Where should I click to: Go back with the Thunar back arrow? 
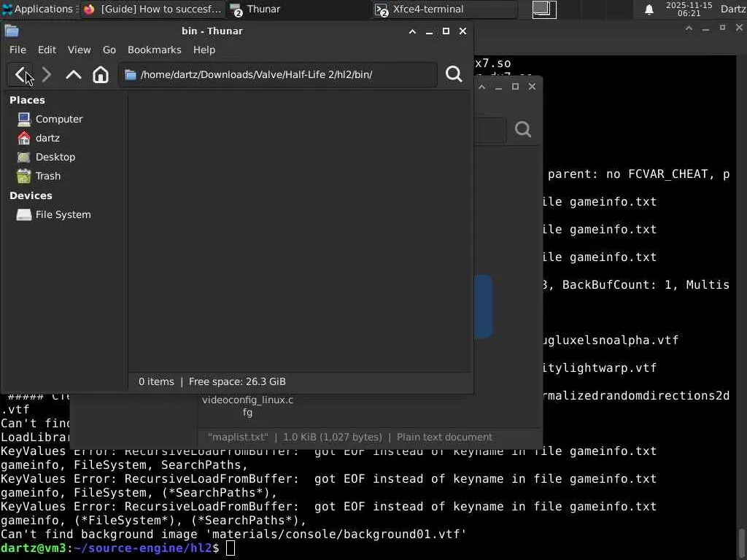coord(20,75)
